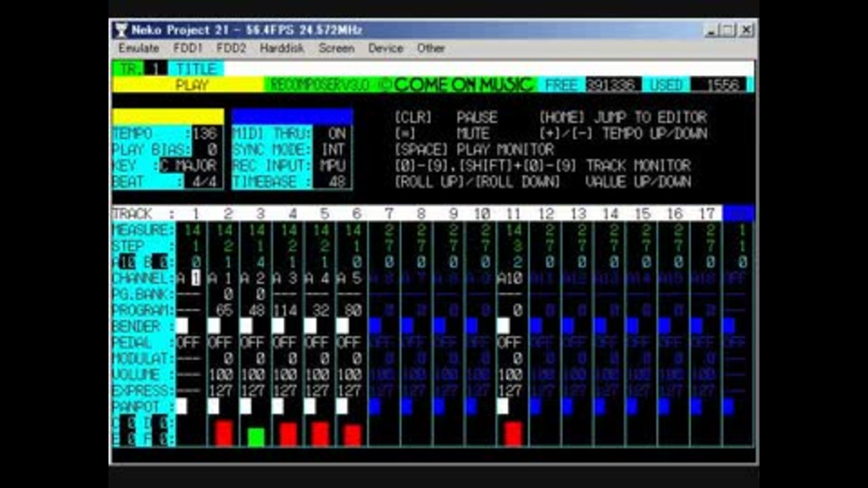The height and width of the screenshot is (488, 868).
Task: Open the Harddisk menu
Action: (x=282, y=48)
